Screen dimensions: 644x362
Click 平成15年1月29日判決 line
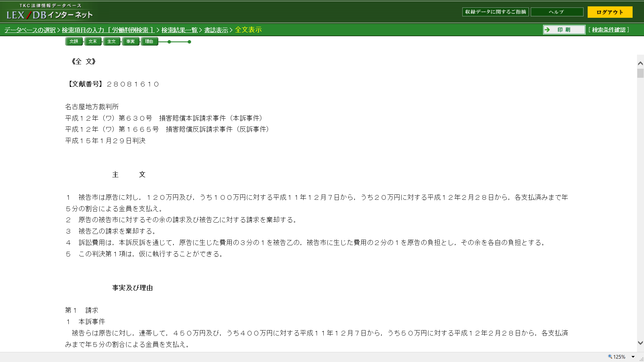(x=105, y=141)
